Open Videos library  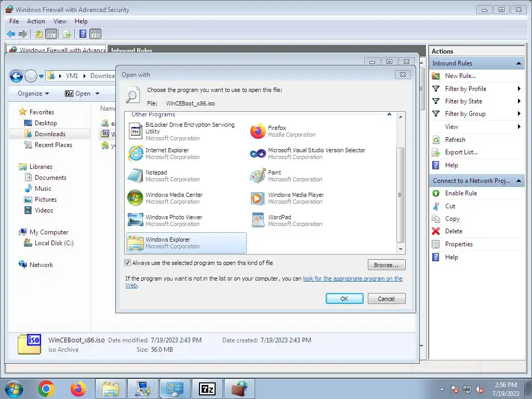coord(44,210)
